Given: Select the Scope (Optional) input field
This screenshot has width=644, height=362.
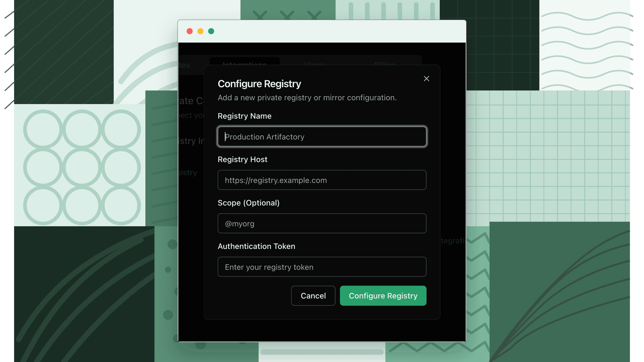Looking at the screenshot, I should pos(322,224).
